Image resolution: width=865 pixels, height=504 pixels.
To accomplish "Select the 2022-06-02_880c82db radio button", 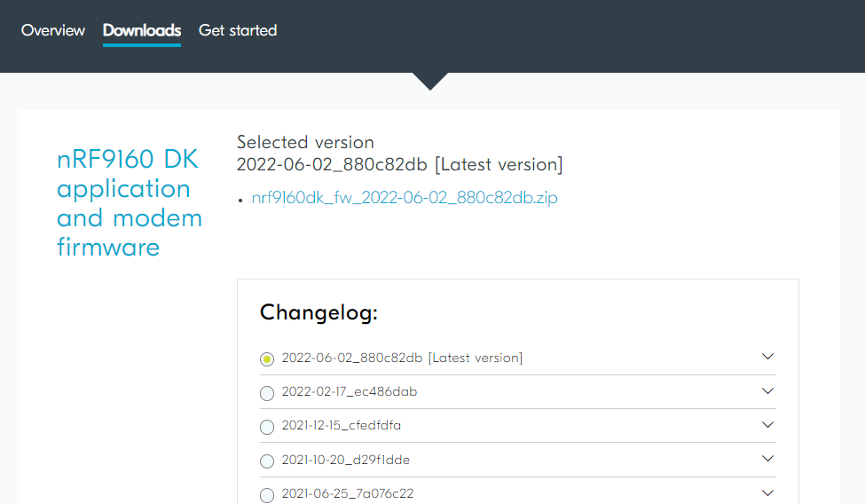I will [x=267, y=359].
